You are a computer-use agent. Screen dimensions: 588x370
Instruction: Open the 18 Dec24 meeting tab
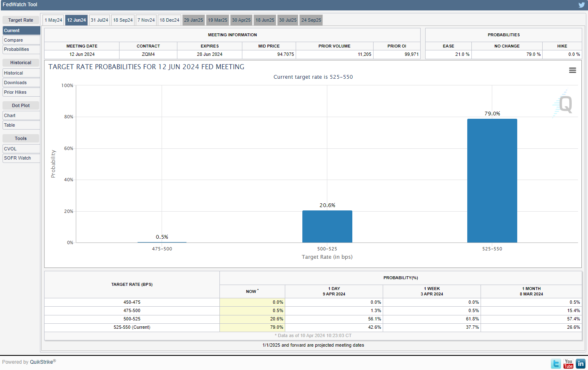tap(169, 20)
